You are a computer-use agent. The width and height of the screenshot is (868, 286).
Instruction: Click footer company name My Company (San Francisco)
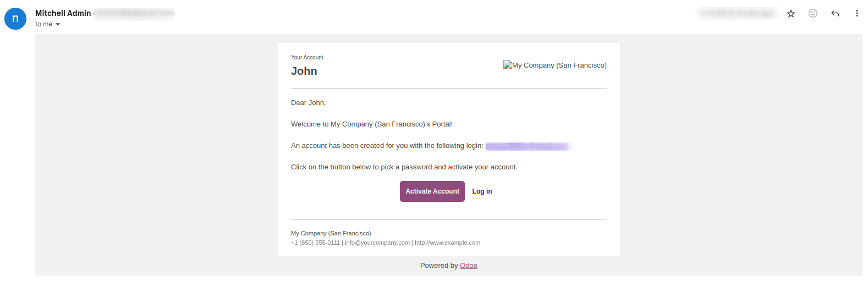331,233
